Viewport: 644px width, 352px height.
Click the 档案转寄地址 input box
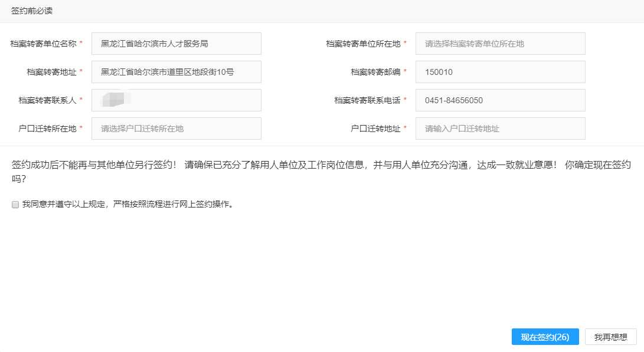coord(176,72)
